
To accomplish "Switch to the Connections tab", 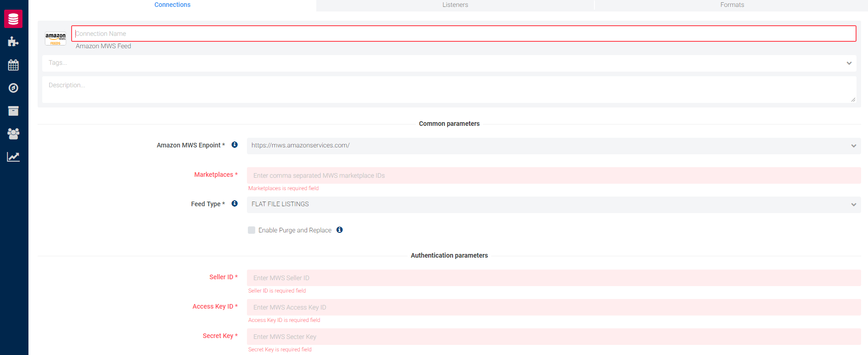I will [173, 5].
